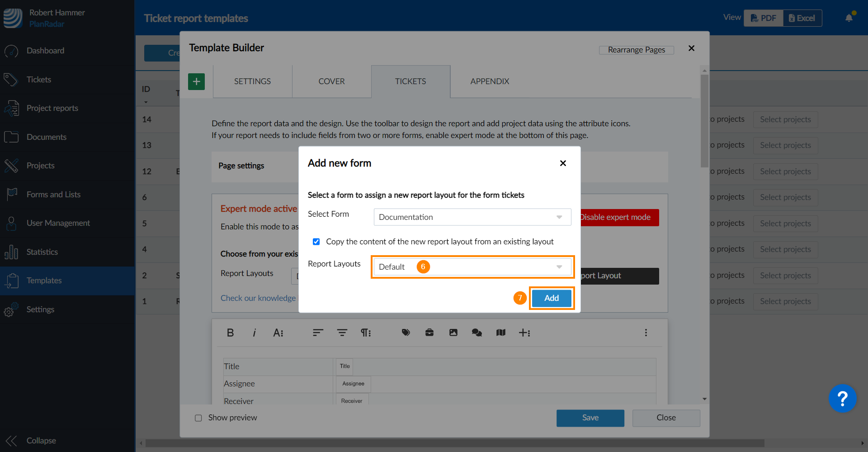Enable the Show preview checkbox
The height and width of the screenshot is (452, 868).
pyautogui.click(x=198, y=418)
